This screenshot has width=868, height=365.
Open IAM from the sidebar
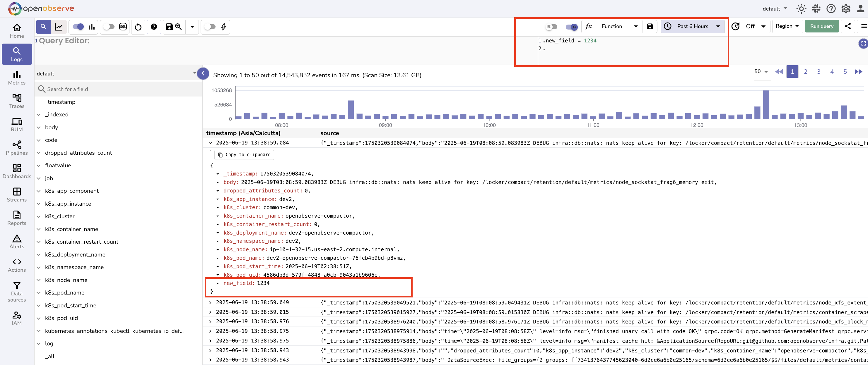click(16, 318)
